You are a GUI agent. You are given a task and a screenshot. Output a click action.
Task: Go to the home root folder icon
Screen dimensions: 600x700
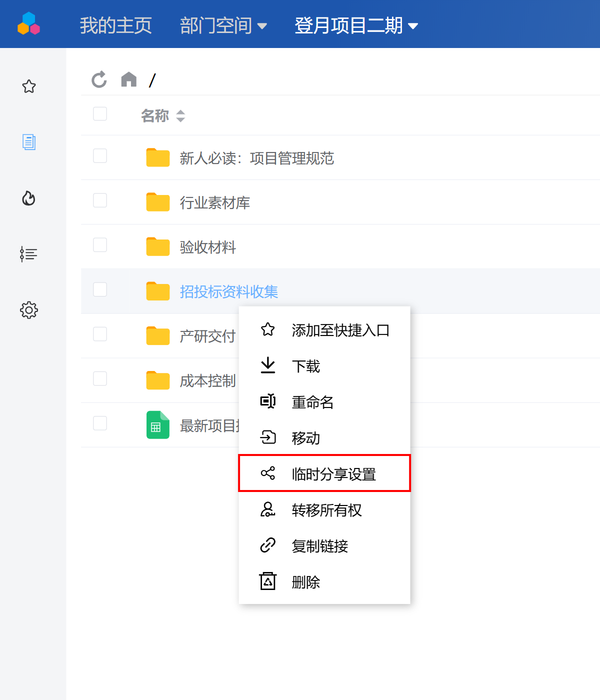tap(129, 79)
